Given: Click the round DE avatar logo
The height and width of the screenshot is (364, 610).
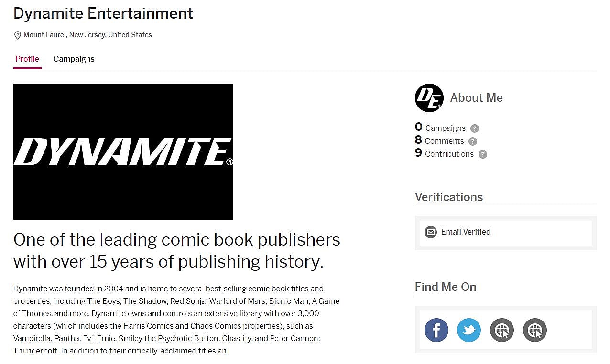Looking at the screenshot, I should 429,98.
